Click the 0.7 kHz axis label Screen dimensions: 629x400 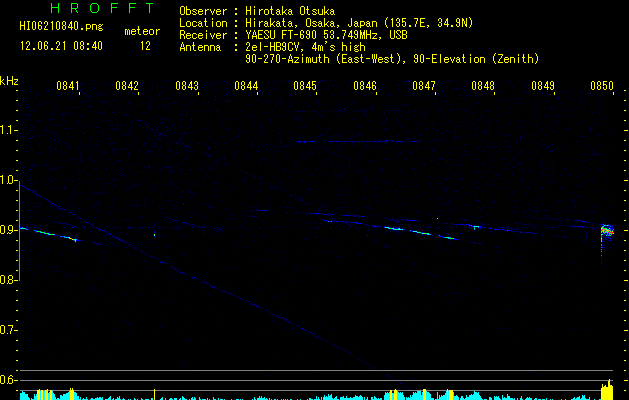pos(8,330)
